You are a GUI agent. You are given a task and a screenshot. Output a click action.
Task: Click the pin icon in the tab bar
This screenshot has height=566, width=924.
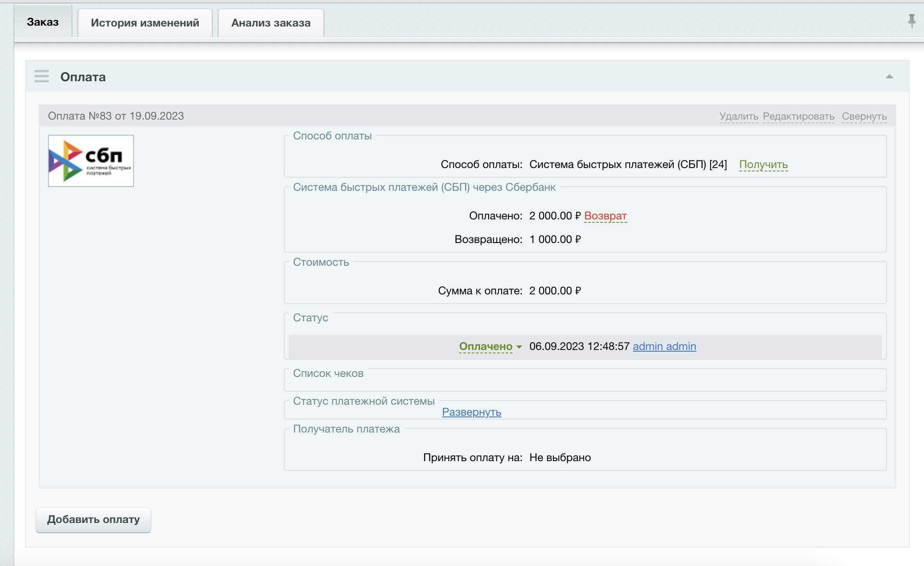[911, 20]
